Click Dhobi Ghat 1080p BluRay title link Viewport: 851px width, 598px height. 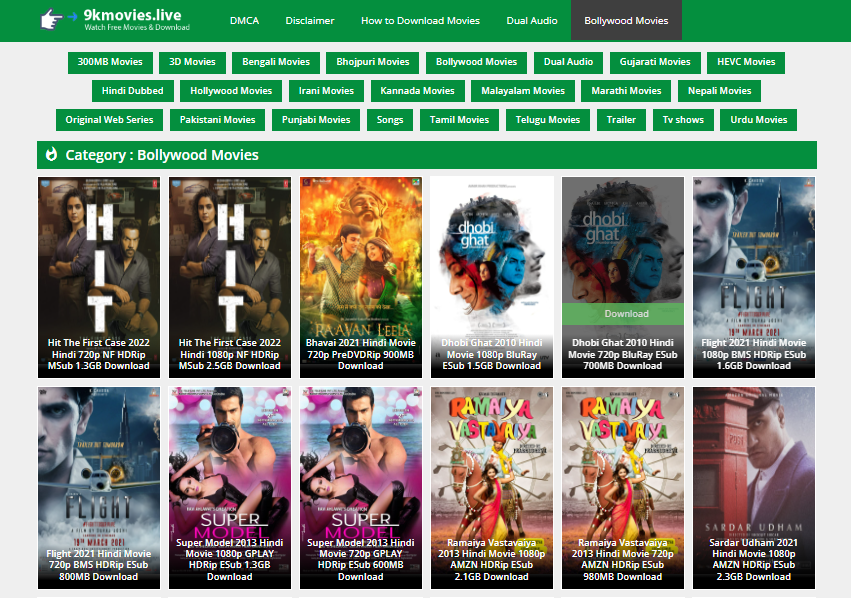click(492, 354)
